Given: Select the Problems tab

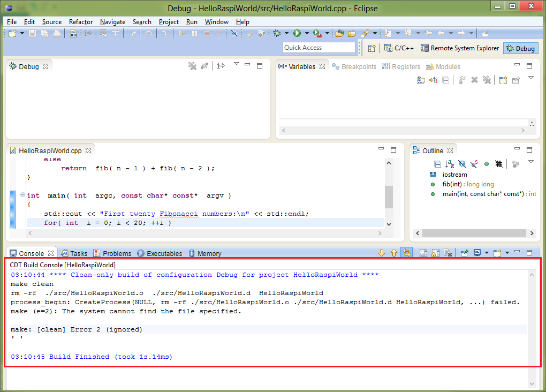Looking at the screenshot, I should click(112, 253).
